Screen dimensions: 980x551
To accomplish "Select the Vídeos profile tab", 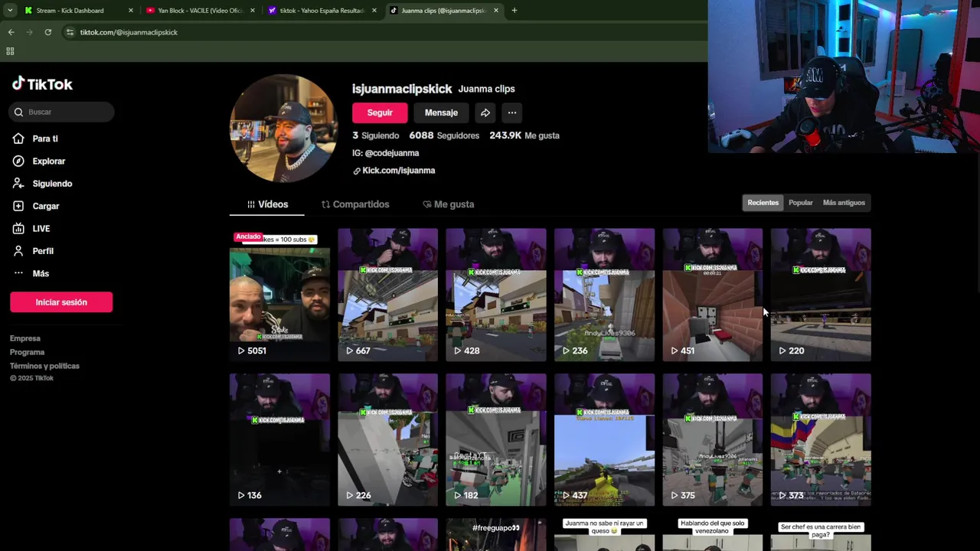I will [267, 204].
